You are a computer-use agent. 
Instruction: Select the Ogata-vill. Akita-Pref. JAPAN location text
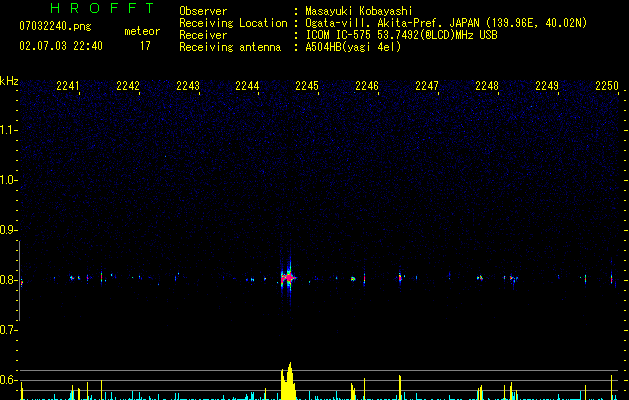tap(446, 23)
